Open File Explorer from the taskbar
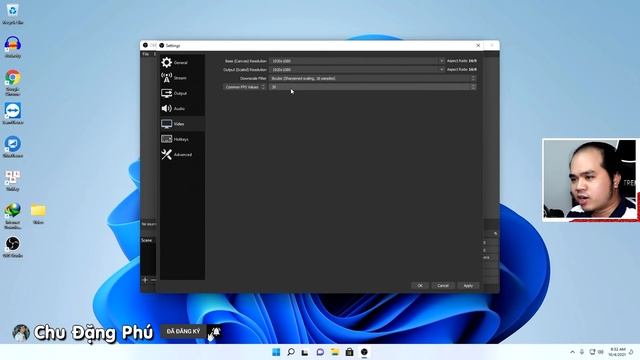640x360 pixels. pos(335,352)
